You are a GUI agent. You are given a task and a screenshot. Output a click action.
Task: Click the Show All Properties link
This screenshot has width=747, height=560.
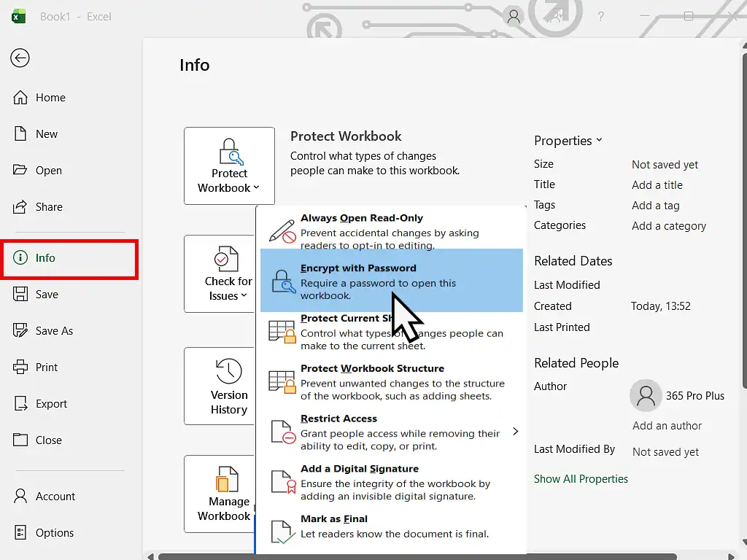581,478
